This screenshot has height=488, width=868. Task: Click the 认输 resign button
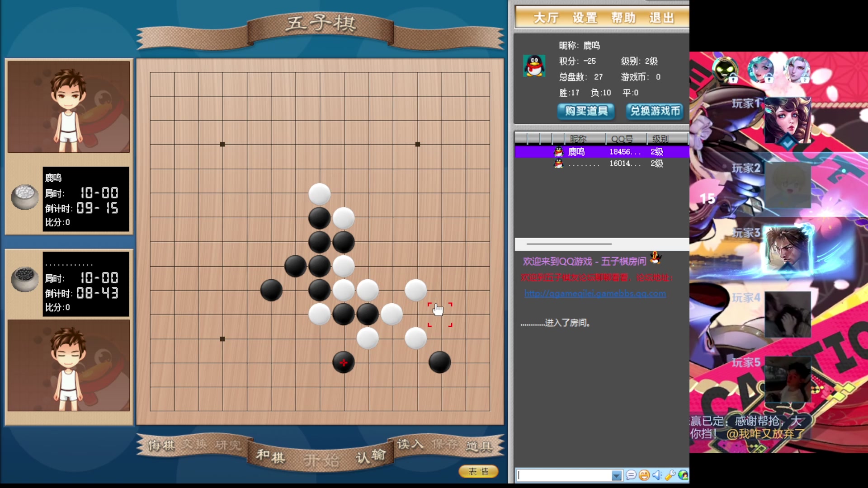[x=371, y=456]
